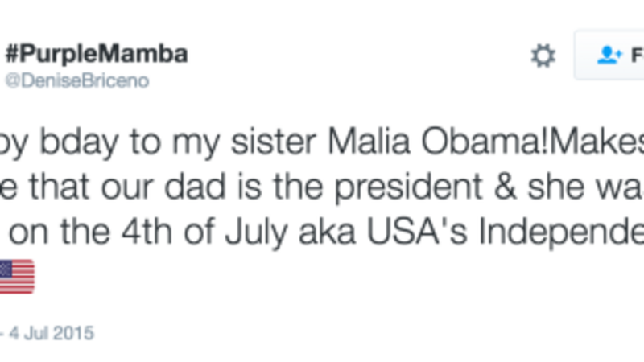Click the add-person icon on Follow button

coord(609,55)
